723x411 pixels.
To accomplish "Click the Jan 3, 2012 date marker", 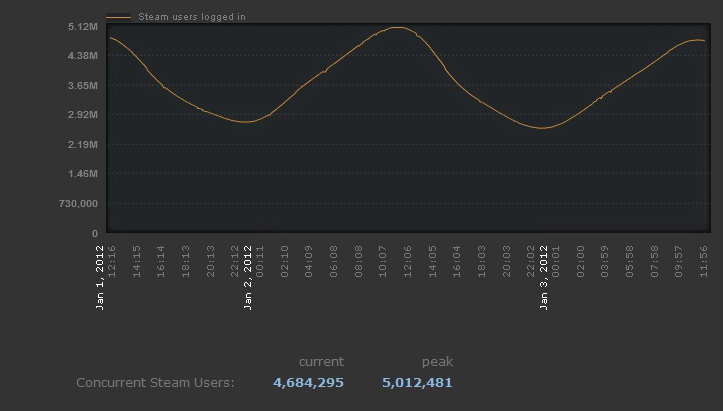I will pos(545,277).
